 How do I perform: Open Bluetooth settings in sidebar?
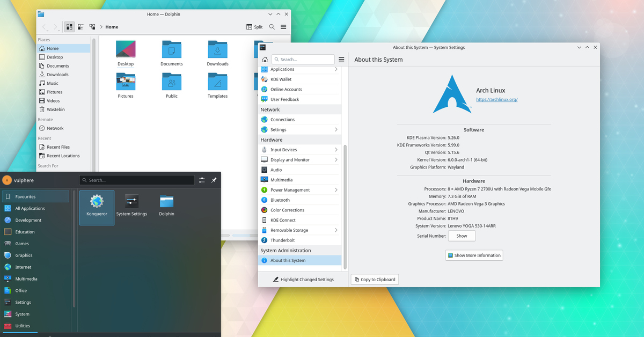(280, 200)
